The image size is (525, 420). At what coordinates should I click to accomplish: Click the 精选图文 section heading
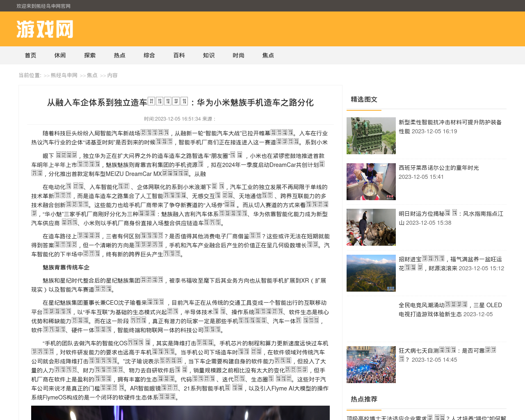click(x=364, y=99)
